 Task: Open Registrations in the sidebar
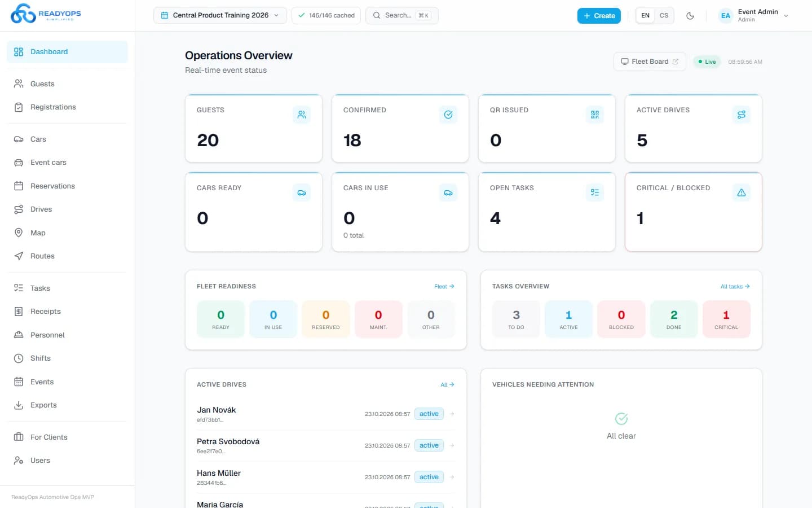67,107
